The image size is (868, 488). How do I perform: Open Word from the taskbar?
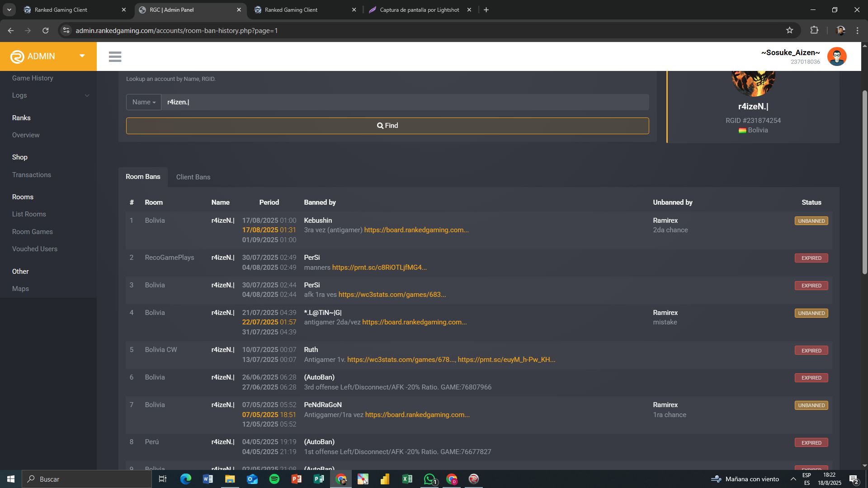[208, 479]
